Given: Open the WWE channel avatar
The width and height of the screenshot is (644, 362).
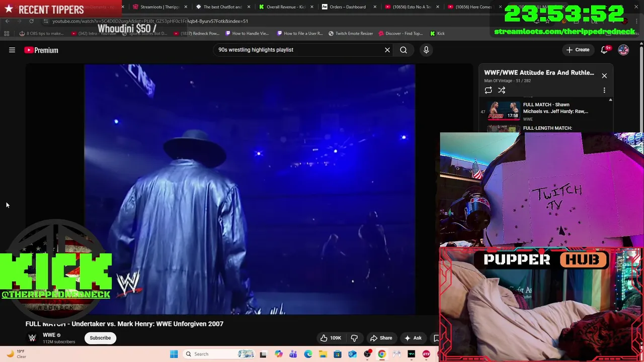Looking at the screenshot, I should 32,338.
